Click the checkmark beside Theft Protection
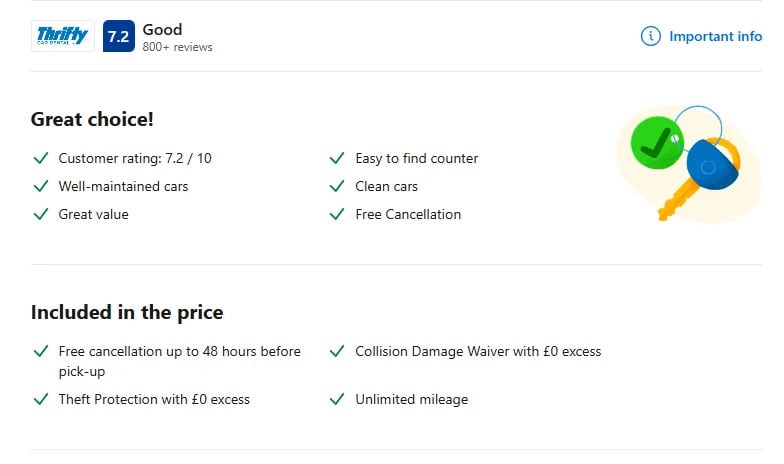Viewport: 784px width, 464px height. tap(41, 399)
